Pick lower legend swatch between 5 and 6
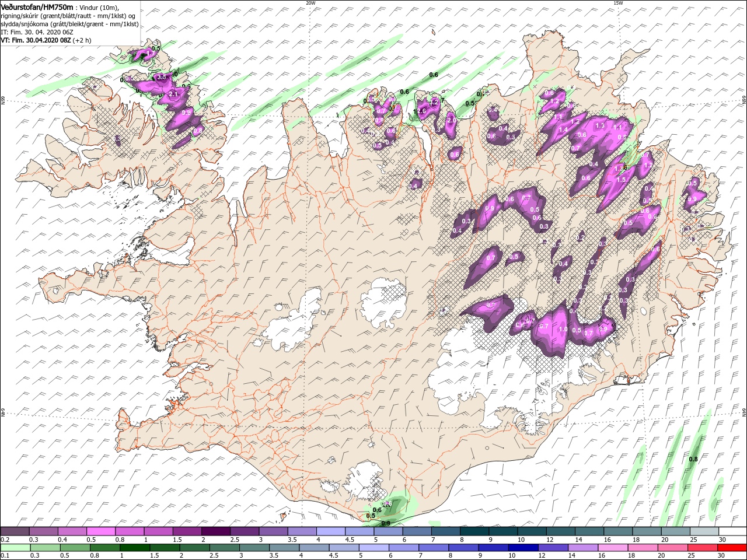 (375, 548)
